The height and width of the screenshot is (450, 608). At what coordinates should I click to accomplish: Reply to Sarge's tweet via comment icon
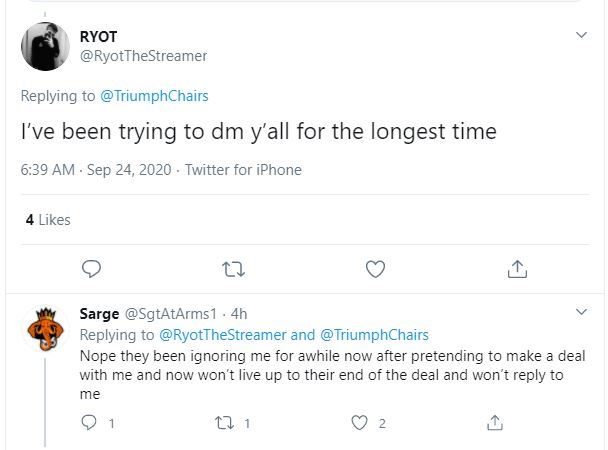[x=89, y=422]
